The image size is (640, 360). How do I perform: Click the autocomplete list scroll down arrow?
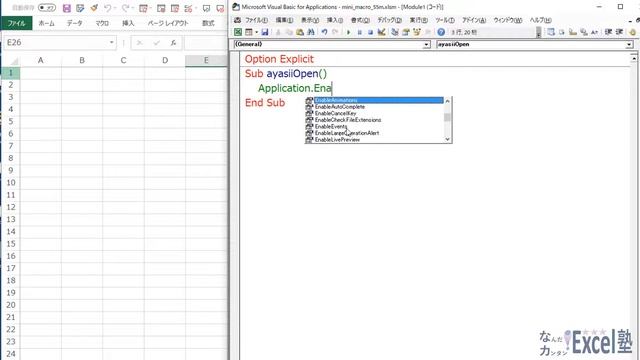[447, 139]
